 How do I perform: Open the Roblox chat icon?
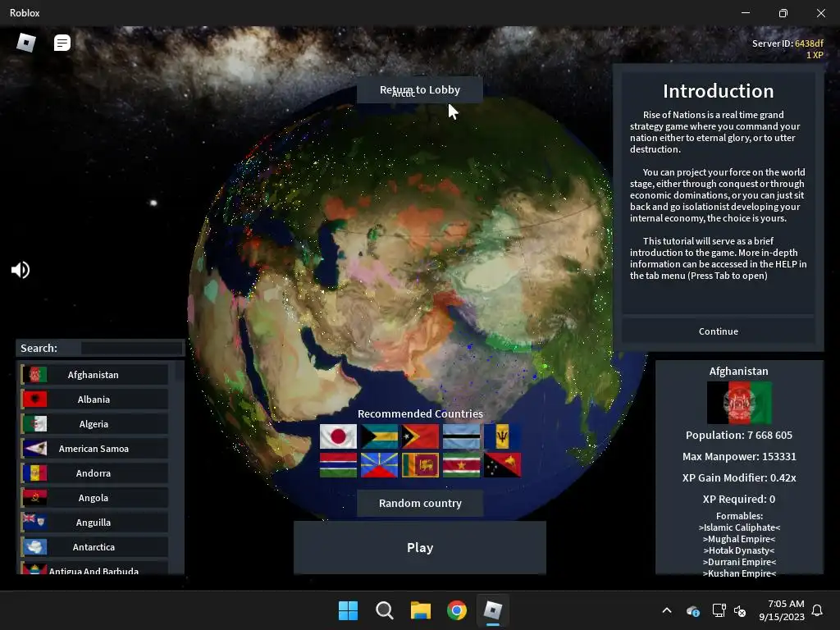pyautogui.click(x=62, y=43)
